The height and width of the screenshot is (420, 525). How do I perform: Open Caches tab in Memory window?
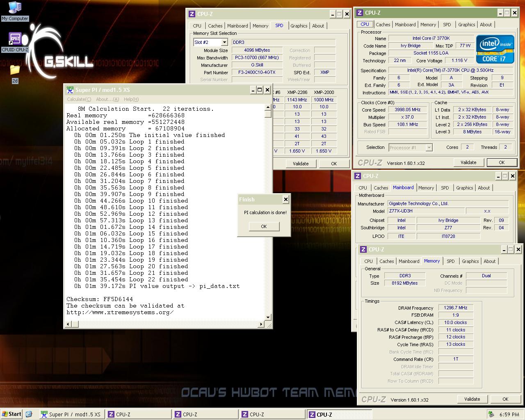[387, 261]
